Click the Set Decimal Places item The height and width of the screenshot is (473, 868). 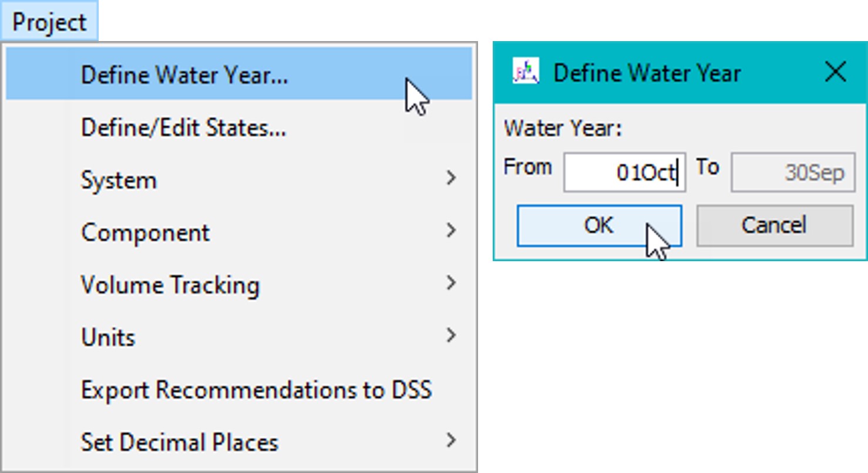(179, 442)
